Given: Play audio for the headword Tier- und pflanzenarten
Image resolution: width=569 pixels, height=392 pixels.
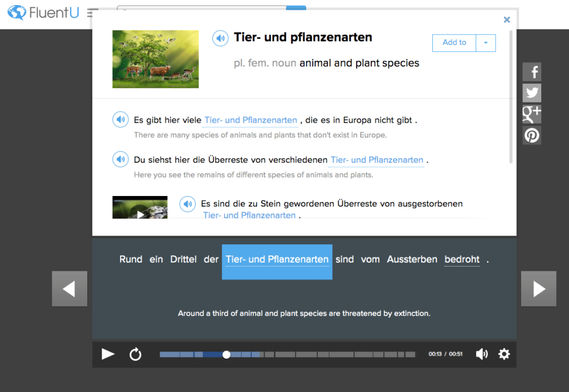Looking at the screenshot, I should coord(221,38).
